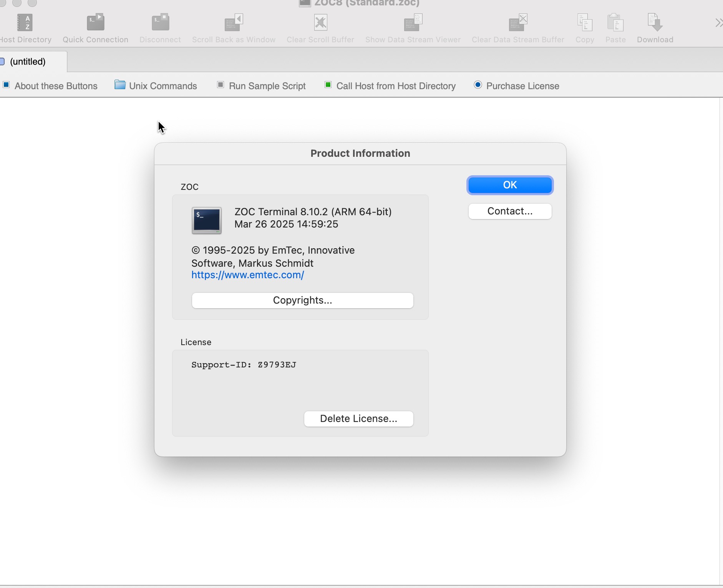Expand toolbar overflow chevron at right

coord(718,23)
